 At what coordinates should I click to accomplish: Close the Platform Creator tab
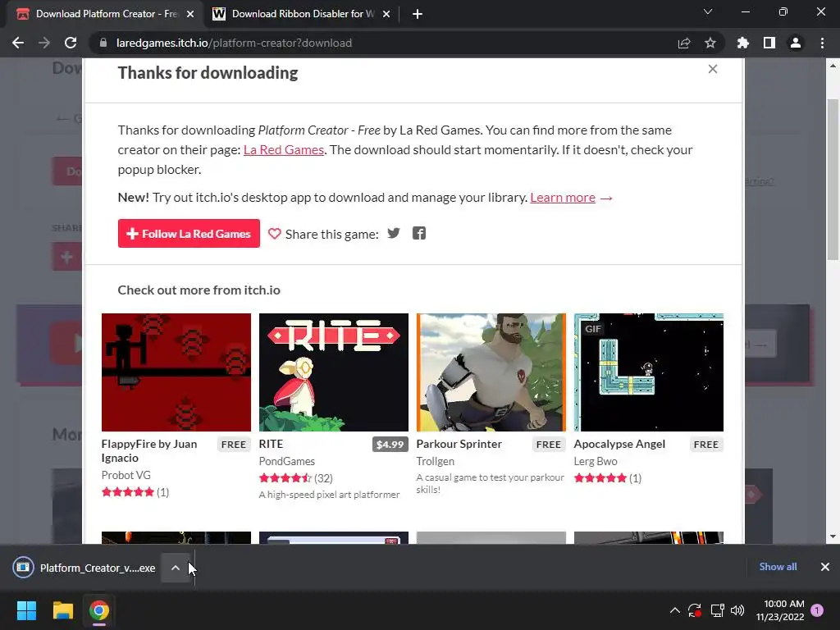[x=190, y=14]
